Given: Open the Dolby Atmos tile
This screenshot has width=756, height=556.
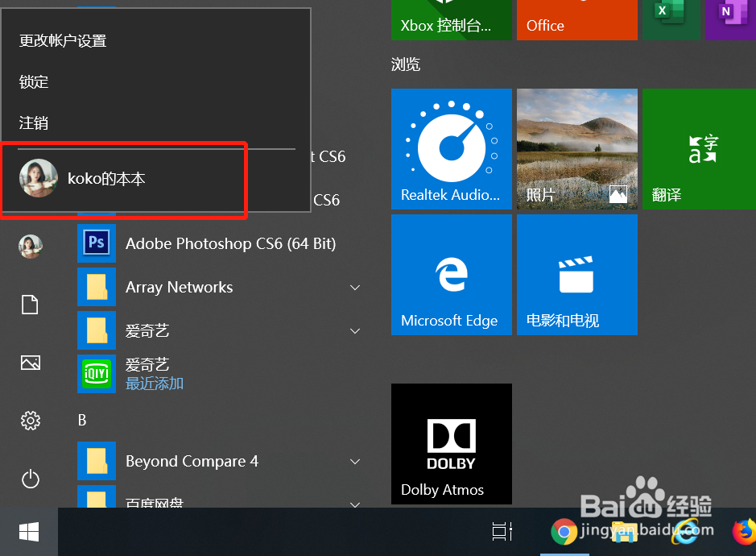Looking at the screenshot, I should [x=452, y=444].
